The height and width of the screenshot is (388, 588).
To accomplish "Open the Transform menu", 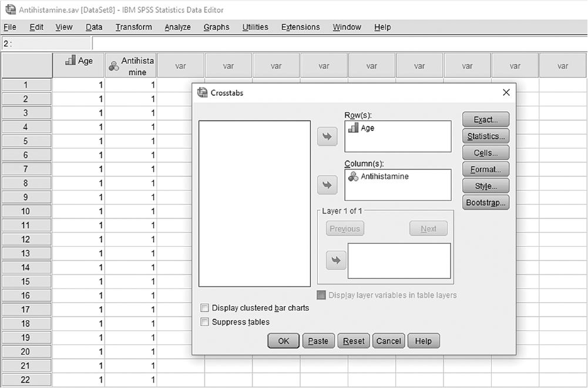I will point(134,27).
